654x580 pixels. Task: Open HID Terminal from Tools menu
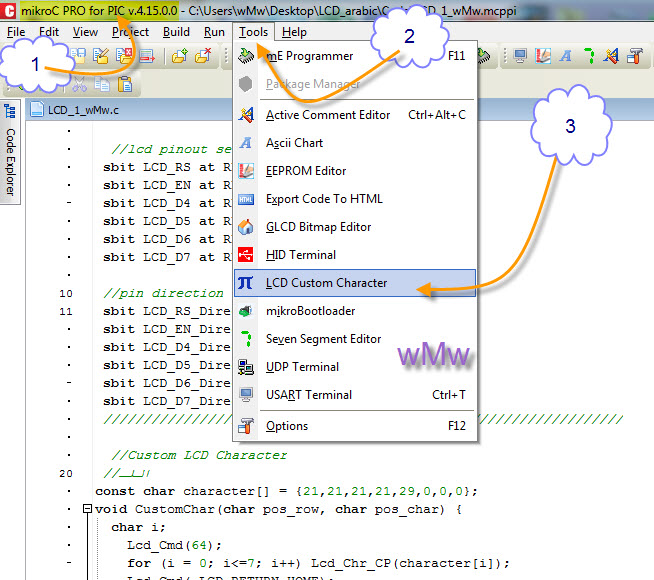tap(355, 255)
